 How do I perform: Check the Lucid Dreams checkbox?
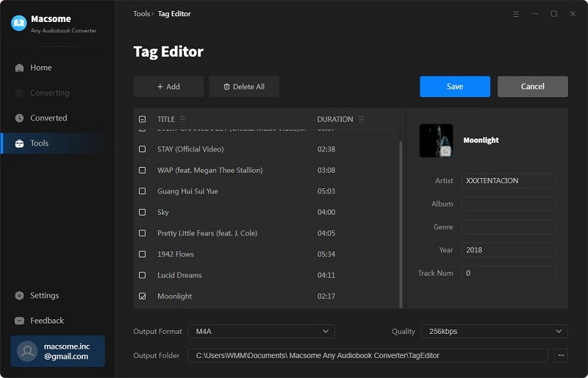(x=142, y=275)
